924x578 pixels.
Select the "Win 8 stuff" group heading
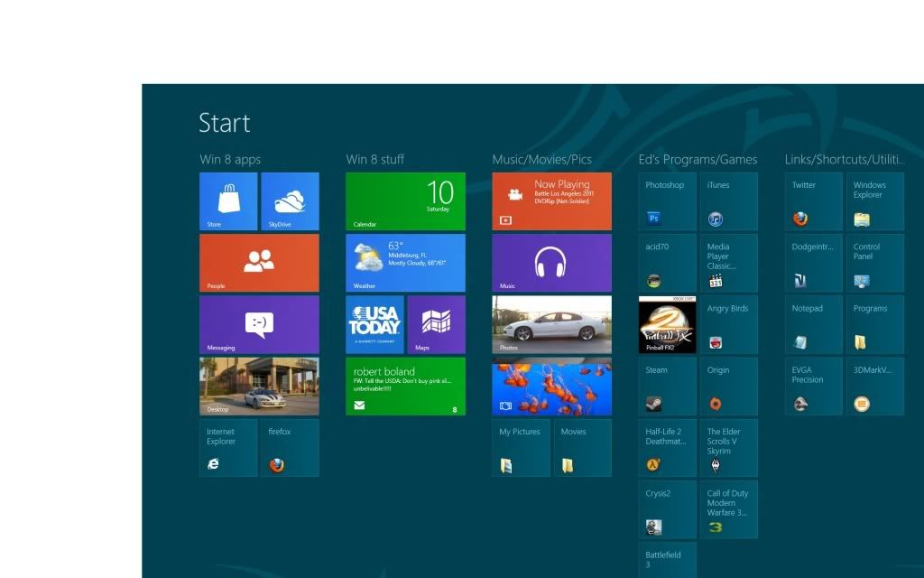click(374, 159)
